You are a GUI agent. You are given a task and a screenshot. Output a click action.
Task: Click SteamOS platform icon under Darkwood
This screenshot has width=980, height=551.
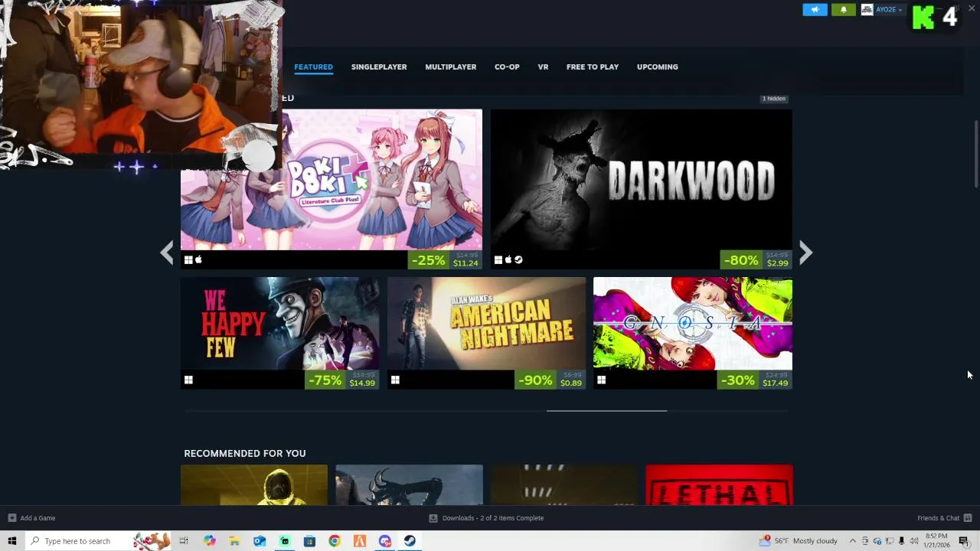click(518, 260)
